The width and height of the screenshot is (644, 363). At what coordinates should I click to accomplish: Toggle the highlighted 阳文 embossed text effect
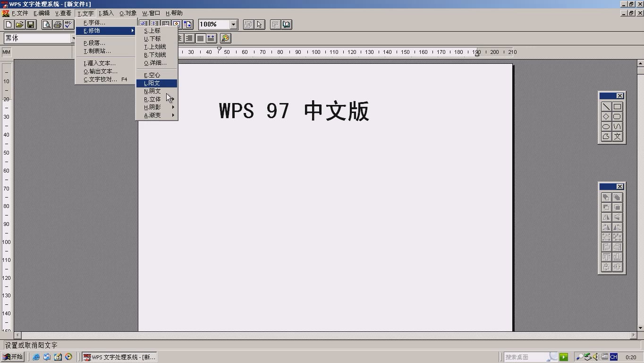[157, 83]
